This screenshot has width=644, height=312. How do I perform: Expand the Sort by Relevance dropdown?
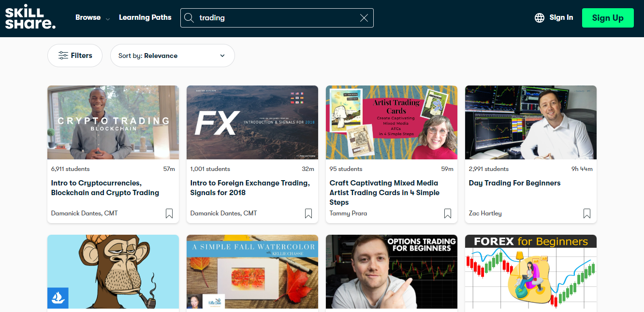[x=172, y=56]
